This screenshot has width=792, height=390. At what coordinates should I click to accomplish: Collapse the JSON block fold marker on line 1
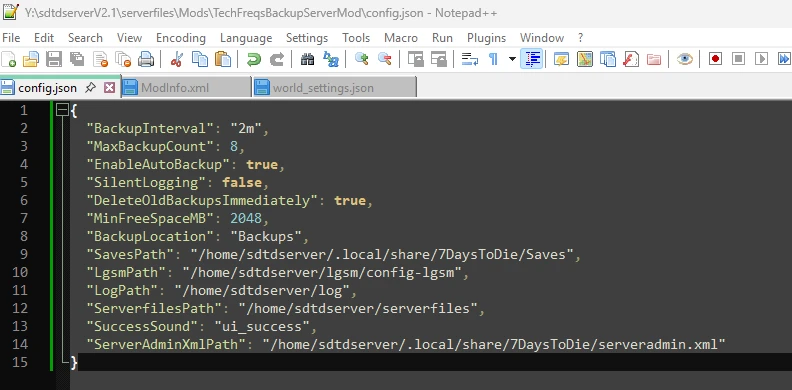[63, 110]
